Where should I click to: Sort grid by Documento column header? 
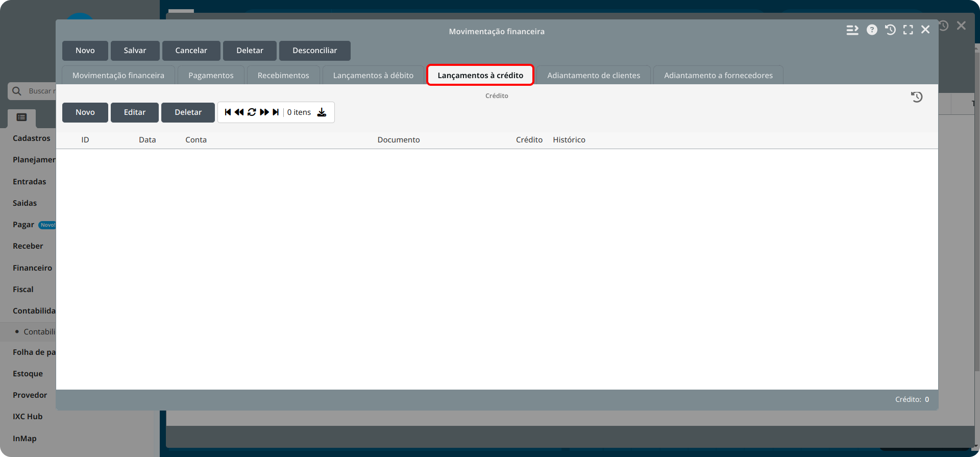[x=399, y=140]
